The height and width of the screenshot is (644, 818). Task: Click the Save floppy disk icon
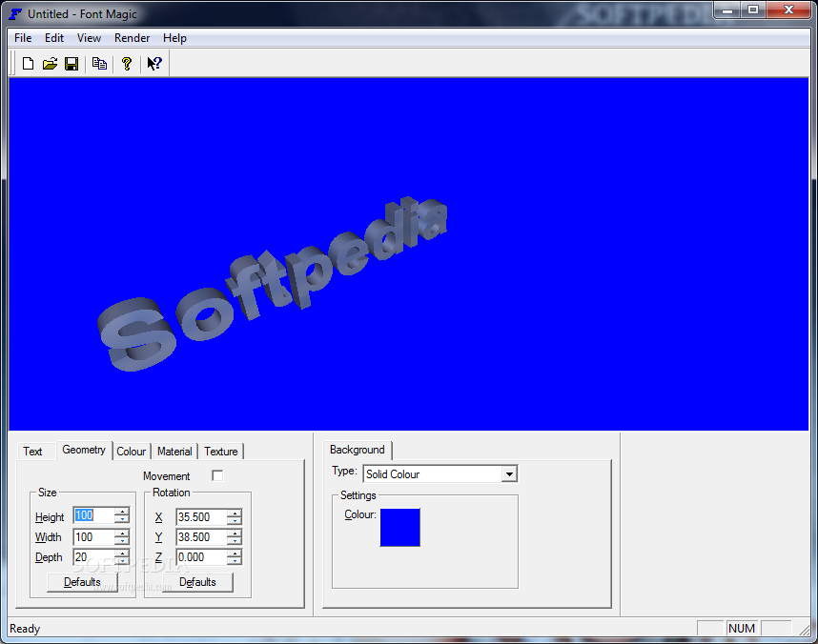72,64
